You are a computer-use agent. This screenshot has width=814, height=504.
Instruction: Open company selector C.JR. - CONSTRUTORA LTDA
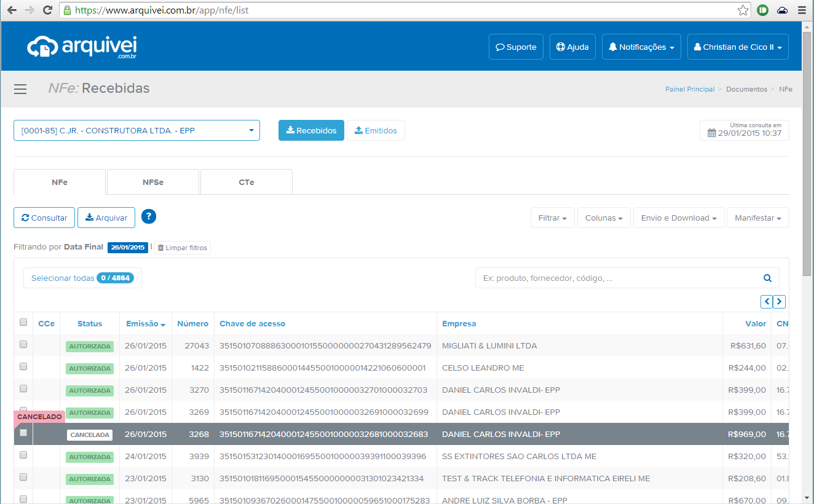click(x=136, y=130)
